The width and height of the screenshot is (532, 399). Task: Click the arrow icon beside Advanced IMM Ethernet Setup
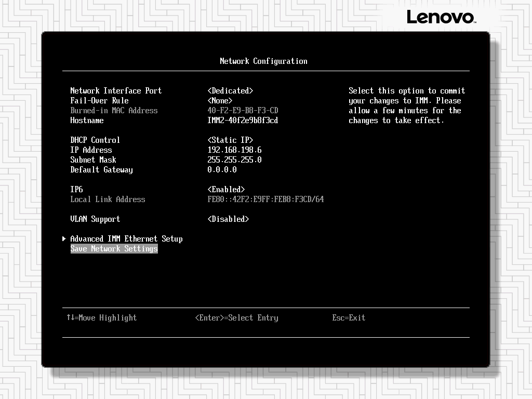tap(64, 239)
